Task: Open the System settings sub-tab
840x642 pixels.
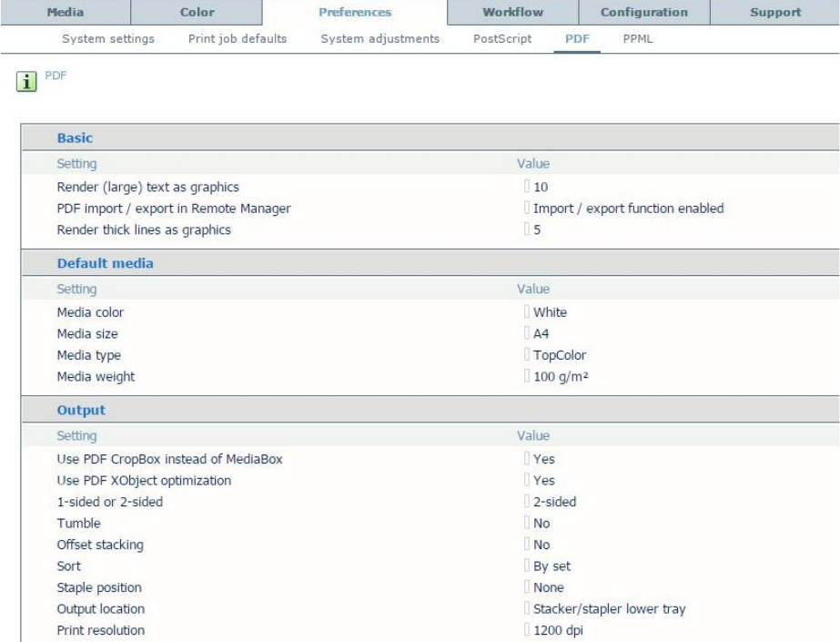Action: [x=107, y=39]
